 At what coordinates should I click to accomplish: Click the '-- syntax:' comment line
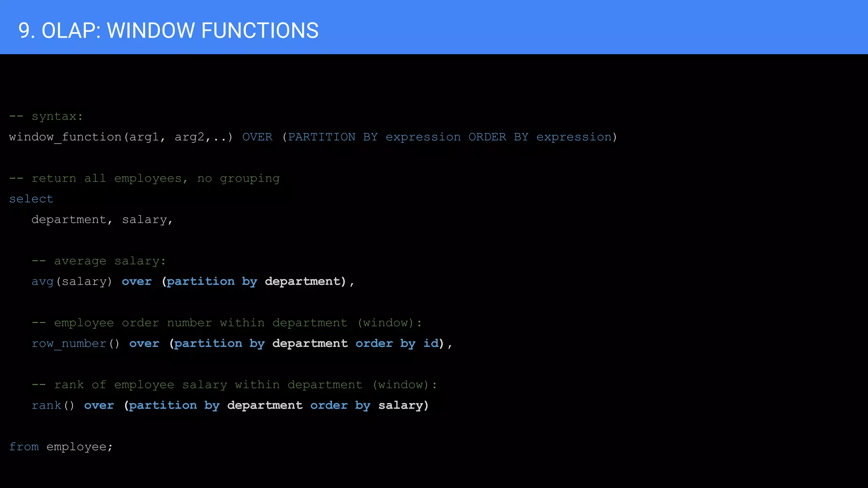46,116
